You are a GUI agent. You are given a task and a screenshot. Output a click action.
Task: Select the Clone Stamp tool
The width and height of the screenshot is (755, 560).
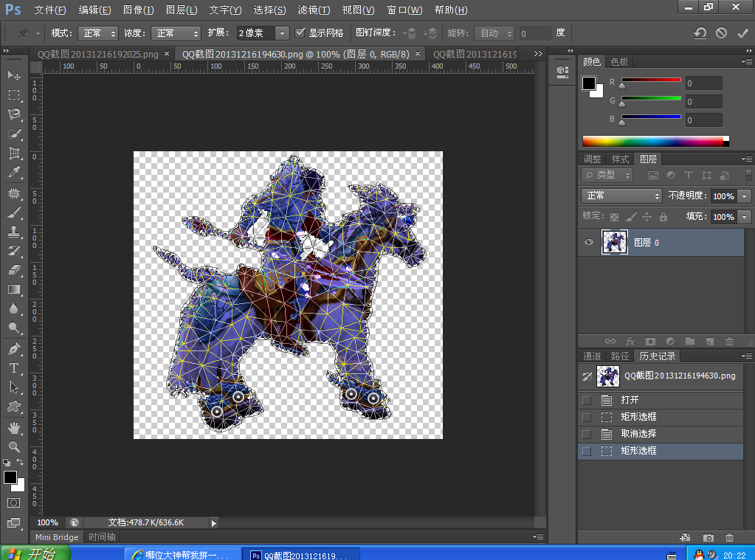tap(14, 232)
